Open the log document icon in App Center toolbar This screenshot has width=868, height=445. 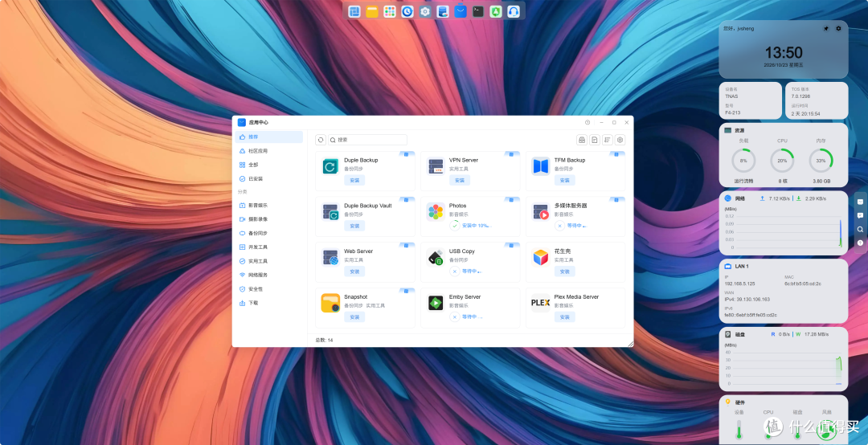pyautogui.click(x=595, y=140)
